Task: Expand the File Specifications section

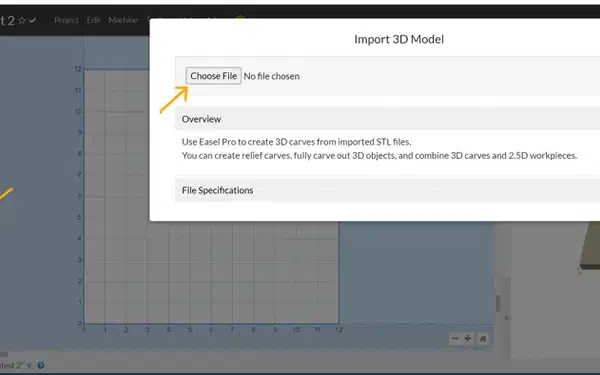Action: pyautogui.click(x=387, y=190)
